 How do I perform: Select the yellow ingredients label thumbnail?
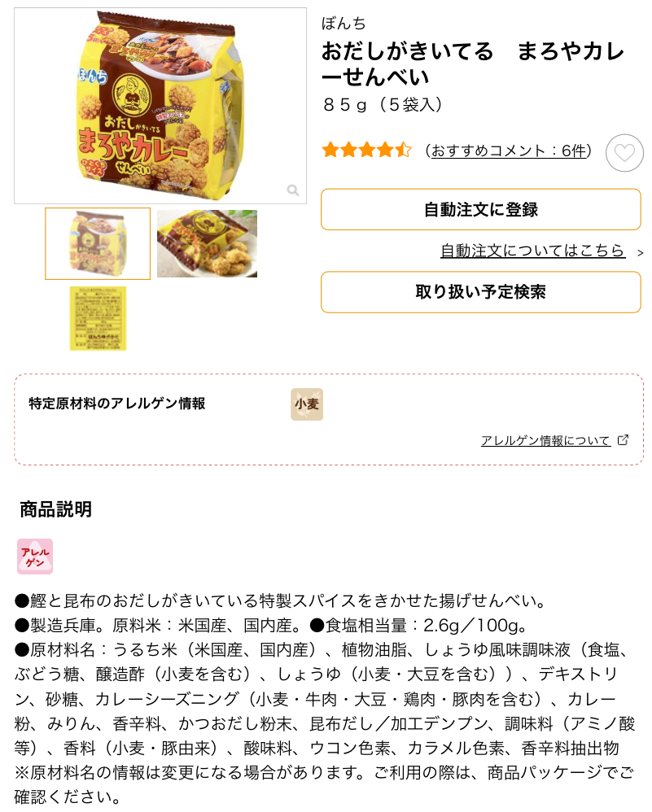[x=98, y=318]
